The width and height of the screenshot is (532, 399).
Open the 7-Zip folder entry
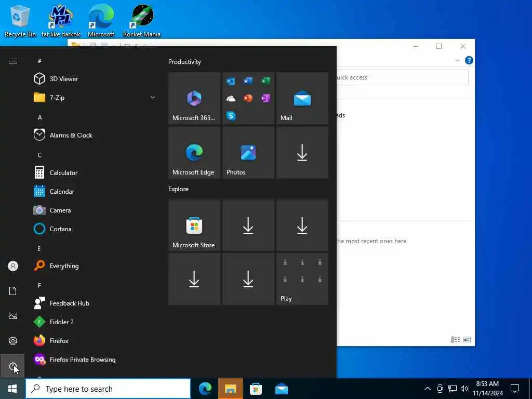coord(95,97)
